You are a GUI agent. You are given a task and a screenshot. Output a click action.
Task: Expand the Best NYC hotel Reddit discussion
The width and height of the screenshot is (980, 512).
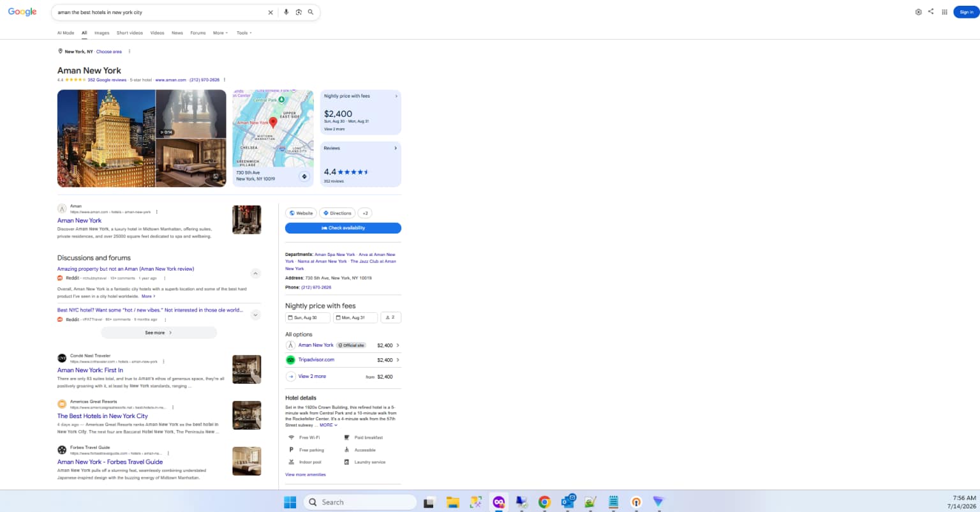(x=255, y=315)
